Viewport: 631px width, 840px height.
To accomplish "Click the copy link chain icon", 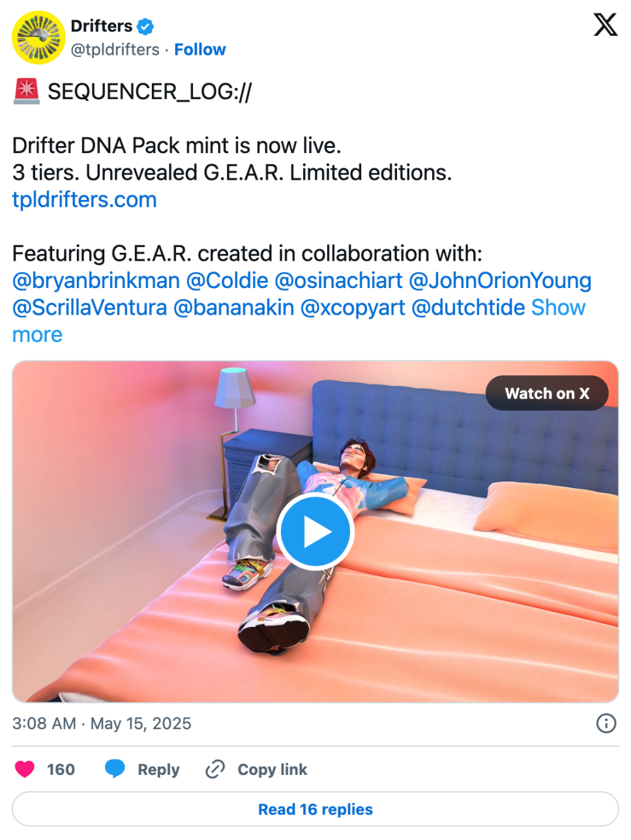I will point(215,770).
